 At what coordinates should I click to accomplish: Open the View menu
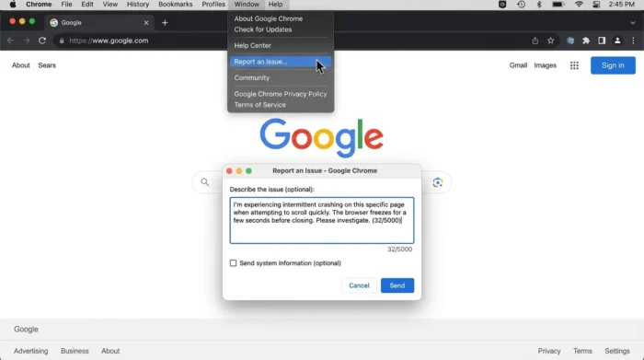click(x=110, y=5)
